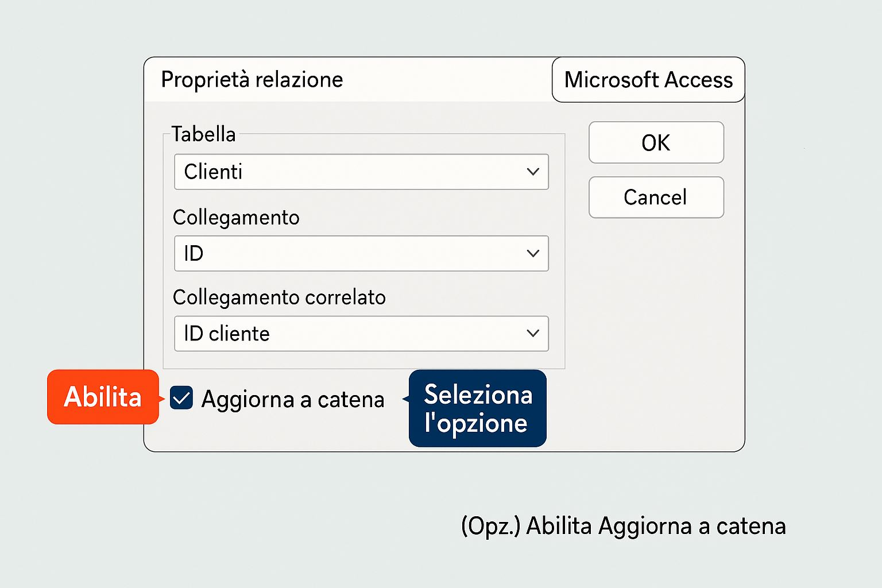Toggle the Aggiorna a catena checkbox

181,398
